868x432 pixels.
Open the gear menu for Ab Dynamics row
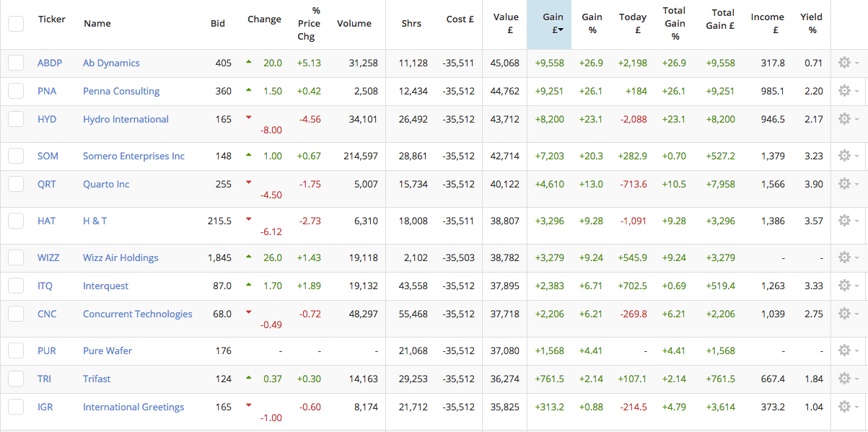(x=848, y=63)
